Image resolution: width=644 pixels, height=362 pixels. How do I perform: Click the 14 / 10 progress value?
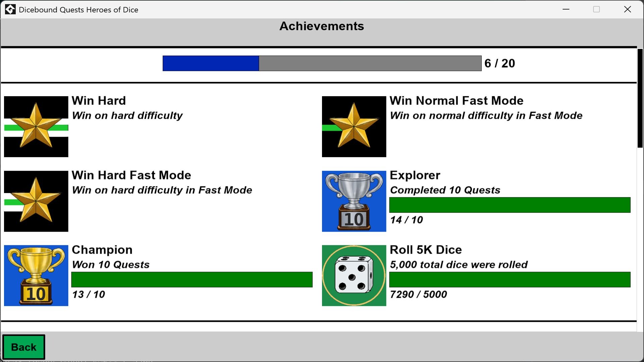(406, 220)
